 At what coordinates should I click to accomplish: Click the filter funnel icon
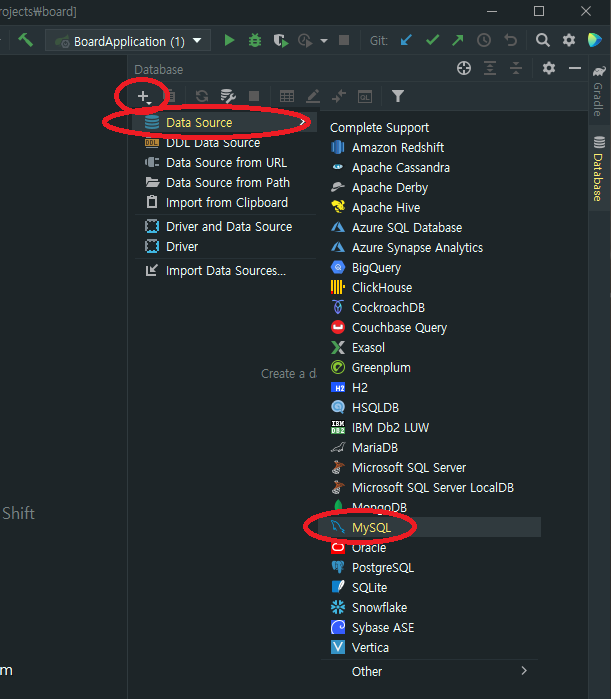pyautogui.click(x=398, y=96)
